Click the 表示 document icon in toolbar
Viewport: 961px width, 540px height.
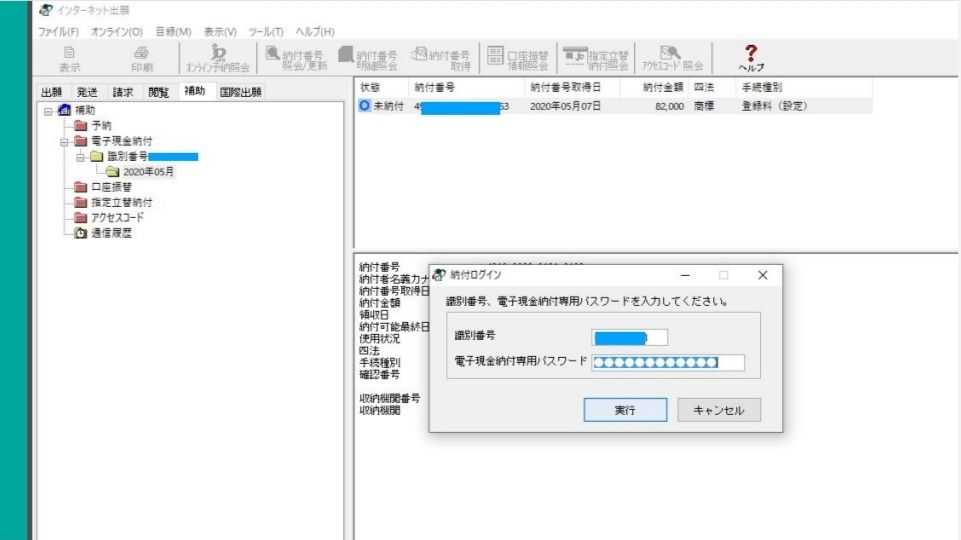tap(70, 57)
